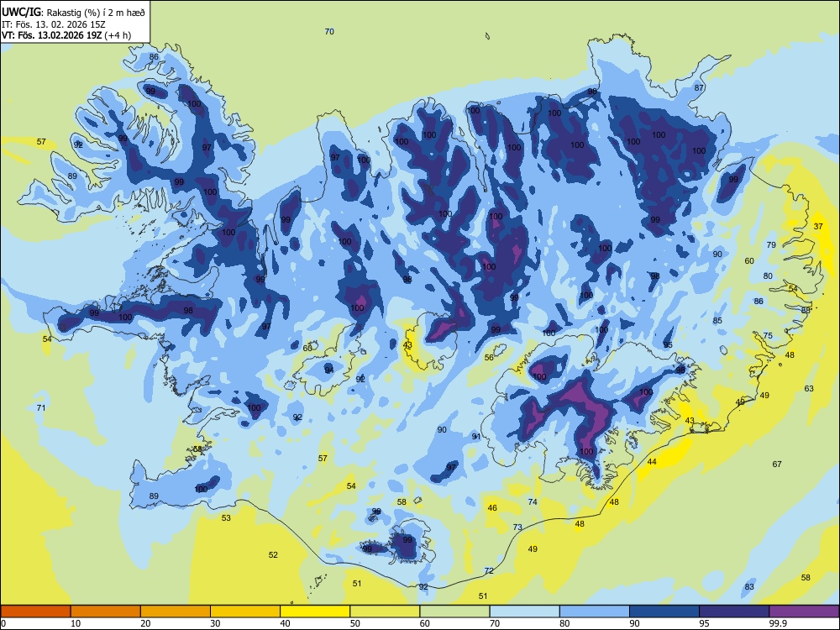Click the dark orange 0–10 legend swatch

[35, 612]
